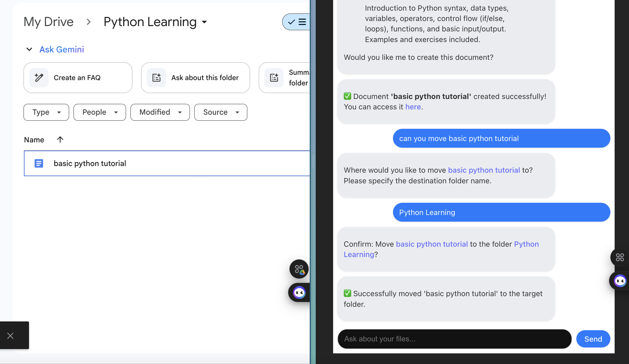The width and height of the screenshot is (629, 364).
Task: Click the Summarize folder sparkle icon
Action: click(274, 78)
